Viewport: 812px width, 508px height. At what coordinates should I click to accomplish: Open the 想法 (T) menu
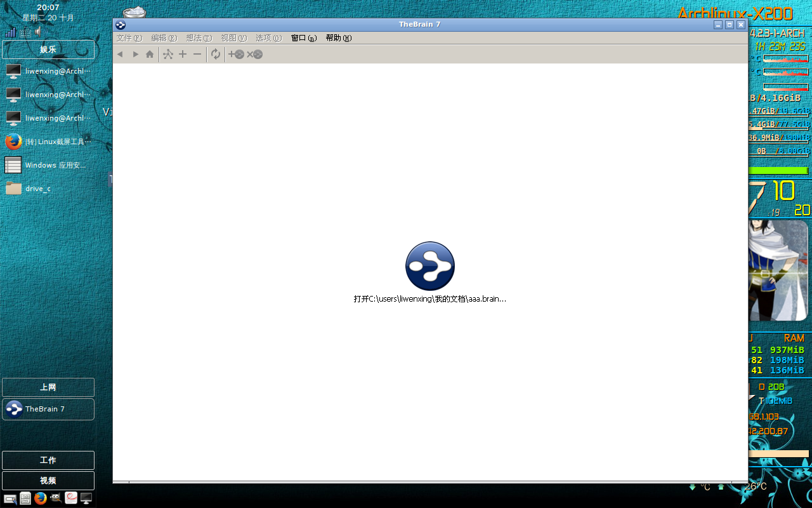(x=199, y=38)
